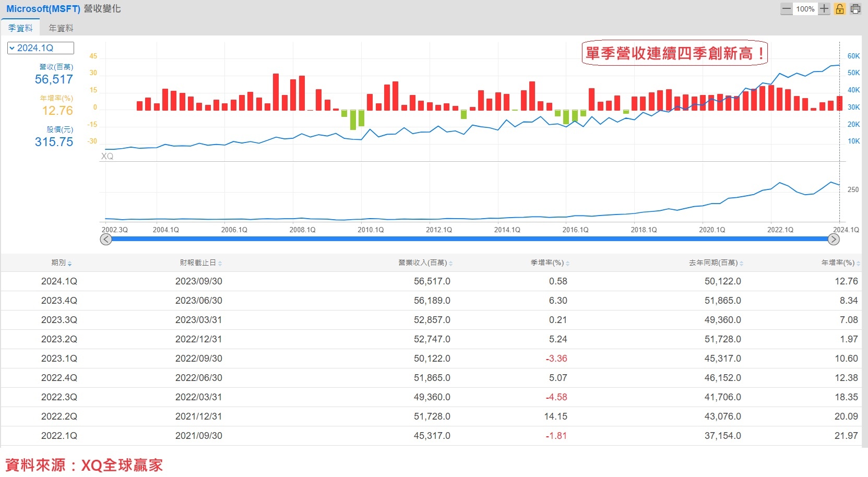Click the blue range slider bar
The image size is (868, 477).
[x=470, y=239]
